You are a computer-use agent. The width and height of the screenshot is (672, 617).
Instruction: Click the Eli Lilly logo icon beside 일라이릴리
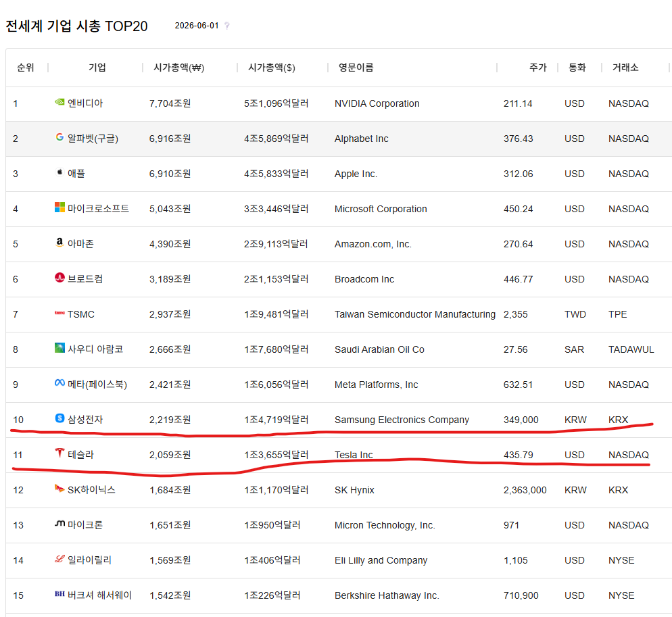tap(59, 559)
